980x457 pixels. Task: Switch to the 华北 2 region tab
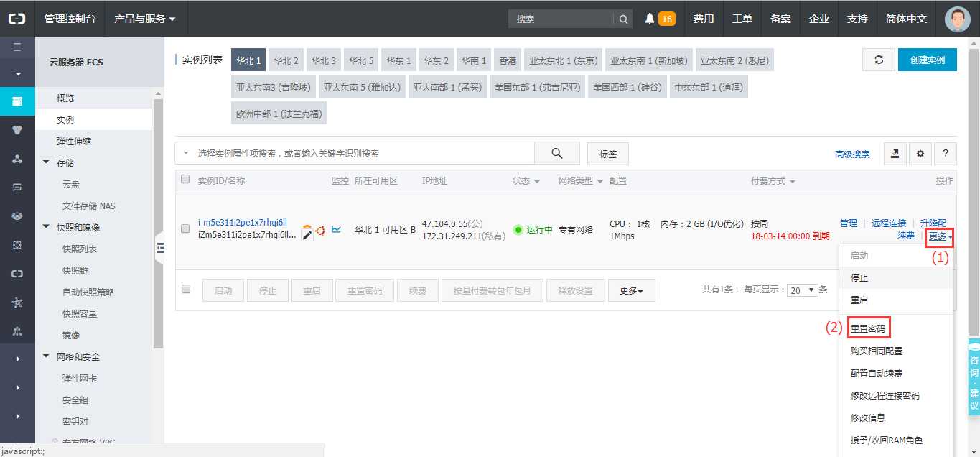tap(286, 60)
